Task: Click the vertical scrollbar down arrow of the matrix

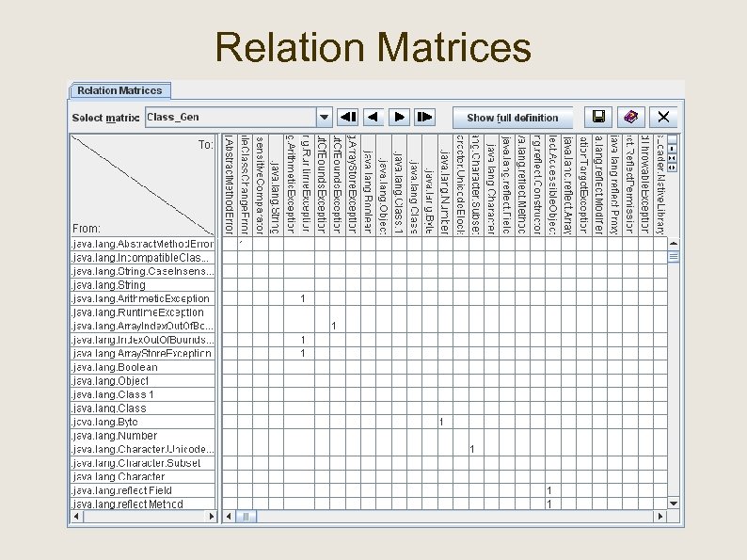Action: [674, 504]
